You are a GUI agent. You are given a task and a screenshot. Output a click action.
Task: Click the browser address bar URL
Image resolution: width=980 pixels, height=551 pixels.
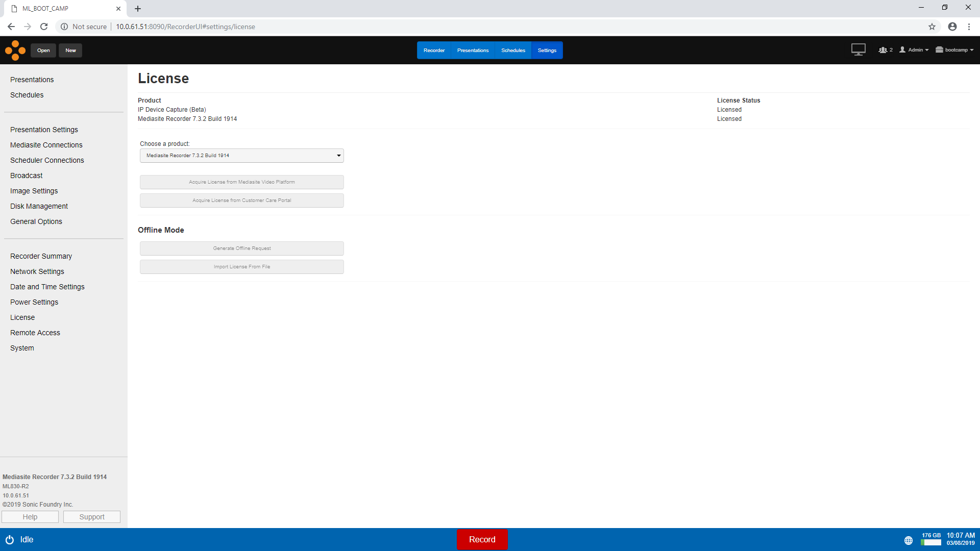click(185, 27)
